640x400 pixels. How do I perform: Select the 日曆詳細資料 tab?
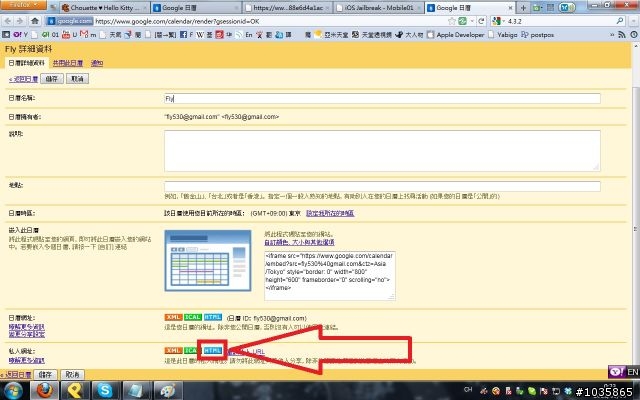pyautogui.click(x=27, y=63)
